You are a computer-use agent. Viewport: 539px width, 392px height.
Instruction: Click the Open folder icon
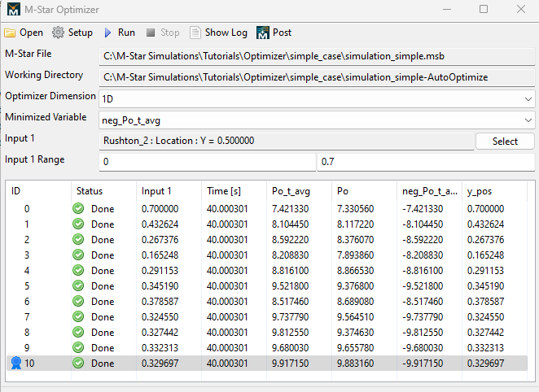pos(10,33)
